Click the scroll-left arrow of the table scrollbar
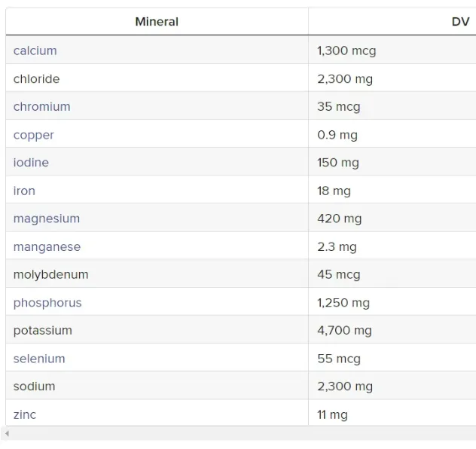 click(x=8, y=434)
